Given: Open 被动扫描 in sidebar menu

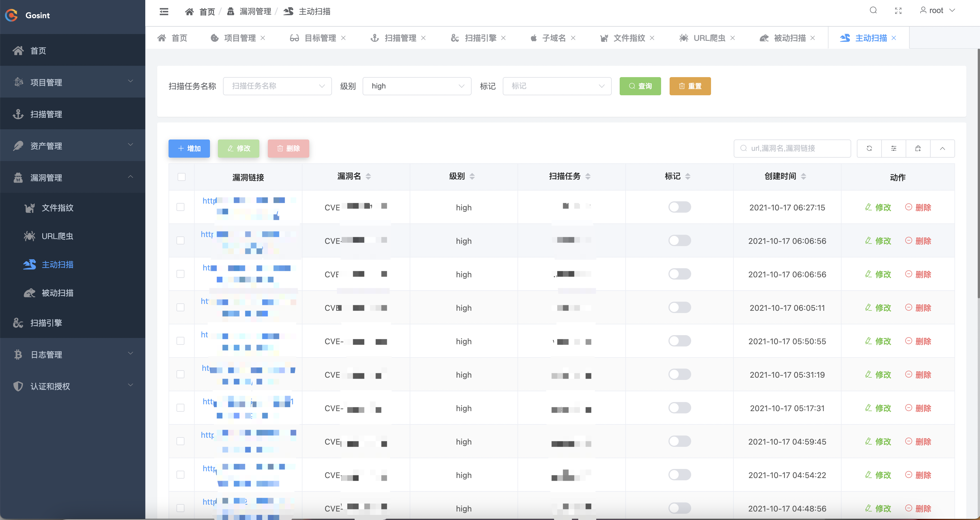Looking at the screenshot, I should [x=57, y=293].
